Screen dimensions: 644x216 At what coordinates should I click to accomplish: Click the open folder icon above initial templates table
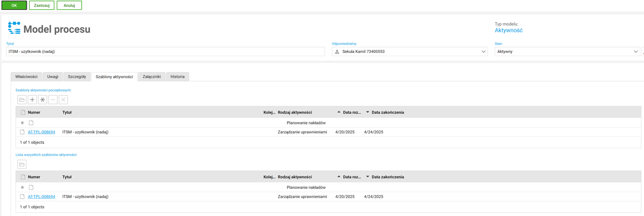pos(22,100)
